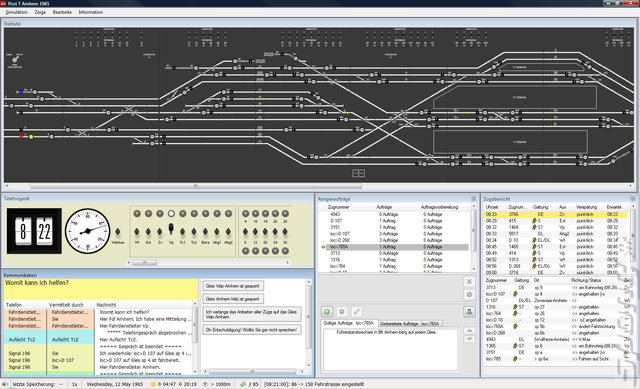The width and height of the screenshot is (640, 389).
Task: Open the Bearbeite menu
Action: (62, 12)
